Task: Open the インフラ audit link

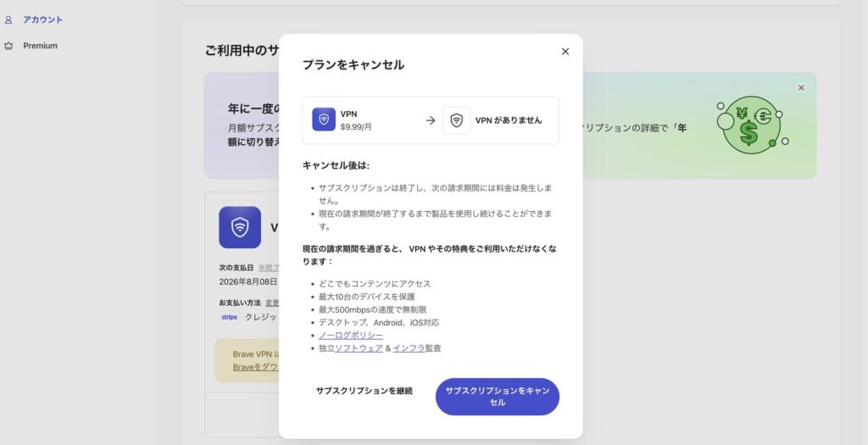Action: pos(409,348)
